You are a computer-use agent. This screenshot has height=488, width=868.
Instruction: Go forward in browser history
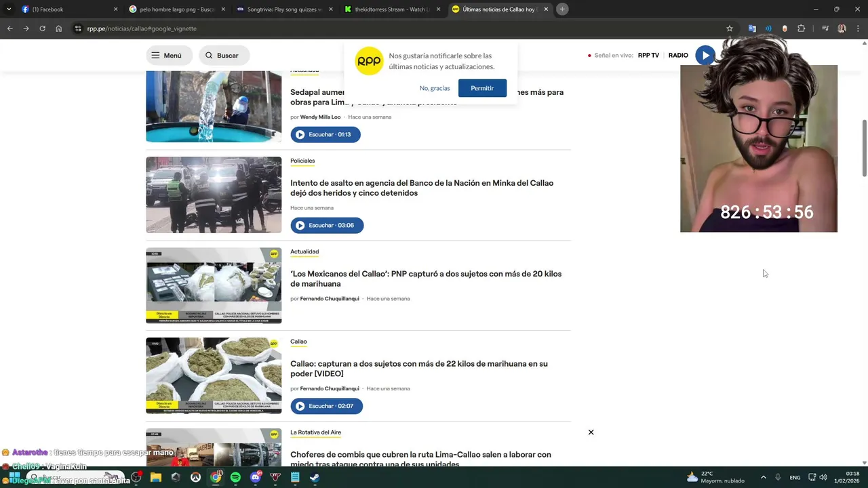[x=26, y=28]
